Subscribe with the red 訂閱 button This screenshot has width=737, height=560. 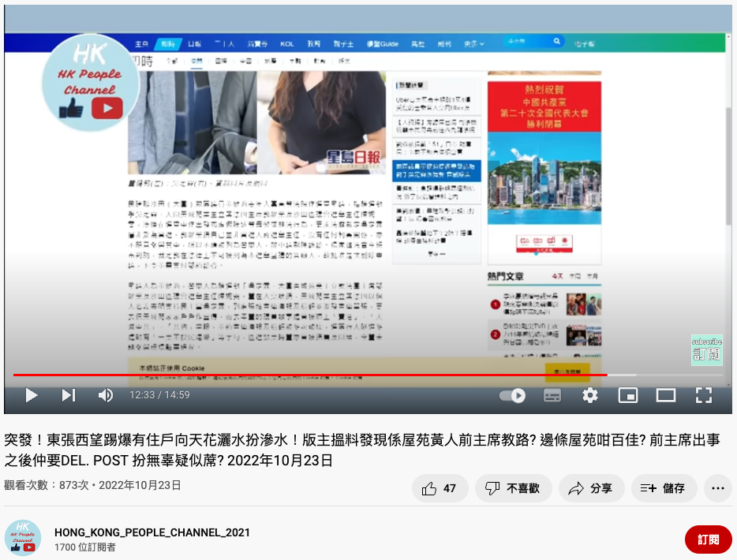coord(708,539)
